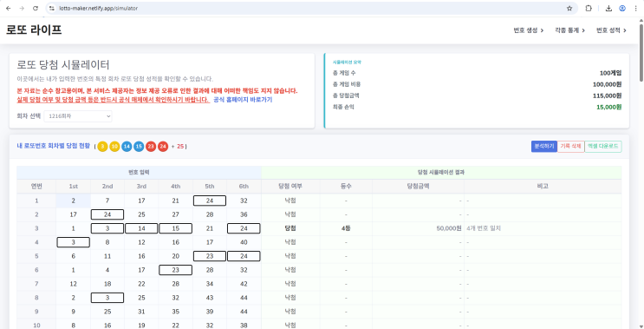Click the 로또 라이프 site logo
Viewport: 644px width, 329px height.
34,30
